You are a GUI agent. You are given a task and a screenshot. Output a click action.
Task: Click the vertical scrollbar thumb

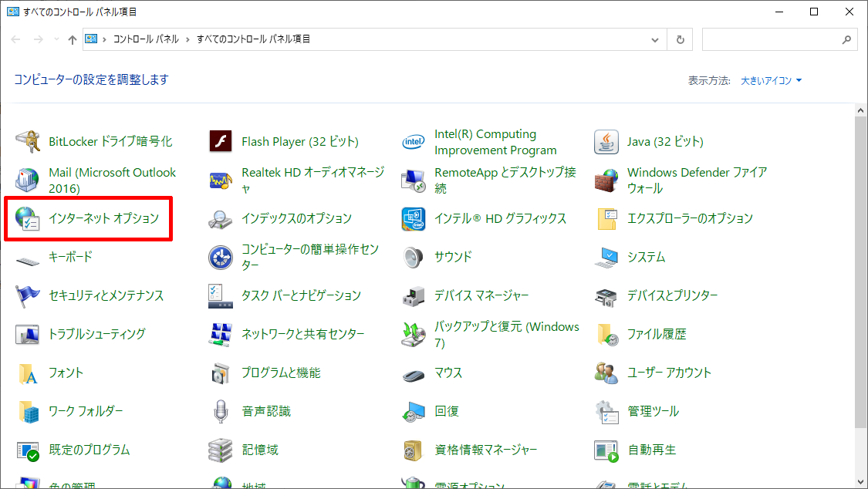860,272
